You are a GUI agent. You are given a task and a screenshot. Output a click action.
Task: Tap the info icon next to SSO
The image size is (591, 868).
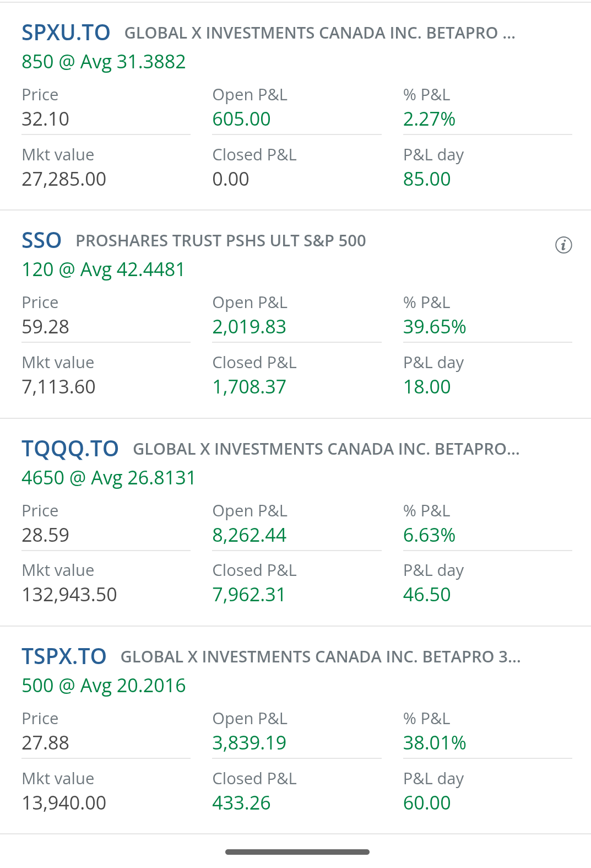(x=563, y=245)
